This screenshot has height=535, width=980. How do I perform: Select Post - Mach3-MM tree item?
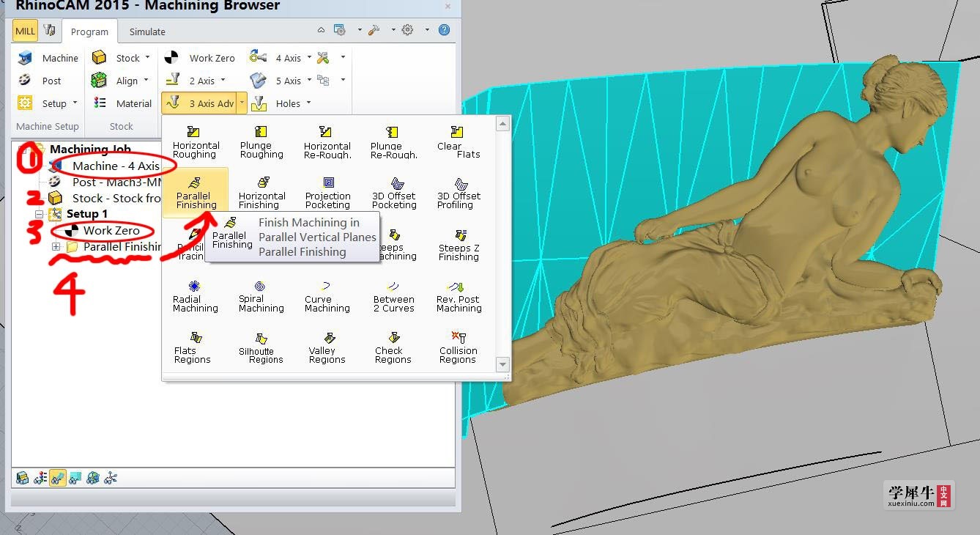click(116, 182)
